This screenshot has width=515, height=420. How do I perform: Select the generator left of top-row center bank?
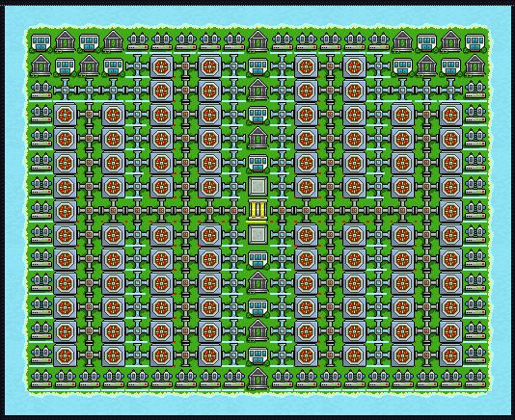click(x=233, y=42)
